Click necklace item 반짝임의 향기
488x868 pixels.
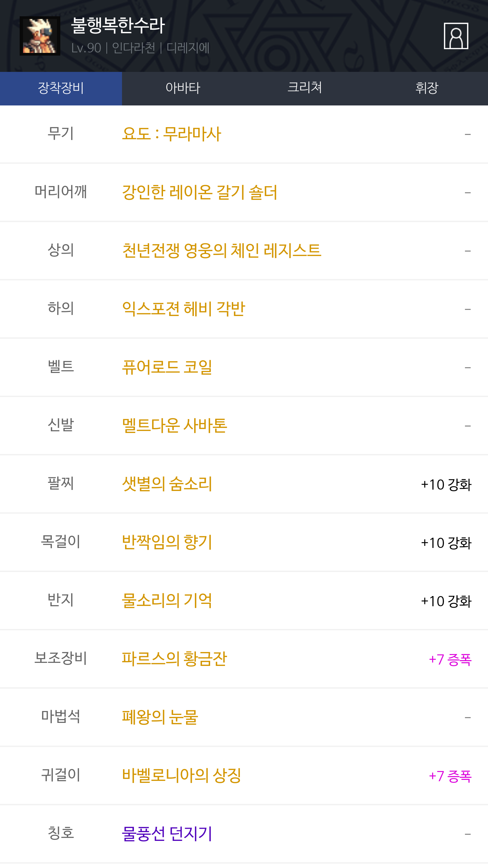[167, 542]
